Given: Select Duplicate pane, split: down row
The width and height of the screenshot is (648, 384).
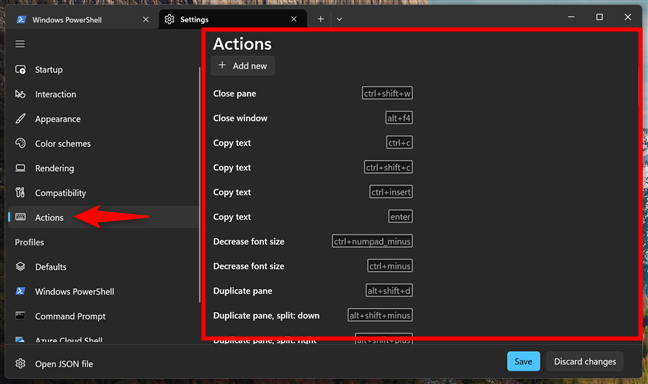Looking at the screenshot, I should pos(313,315).
